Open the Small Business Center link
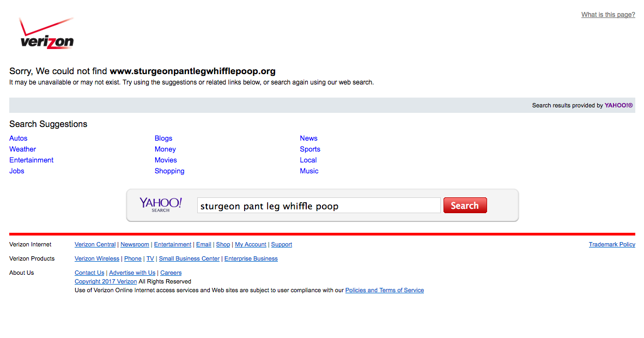This screenshot has width=644, height=338. [190, 258]
